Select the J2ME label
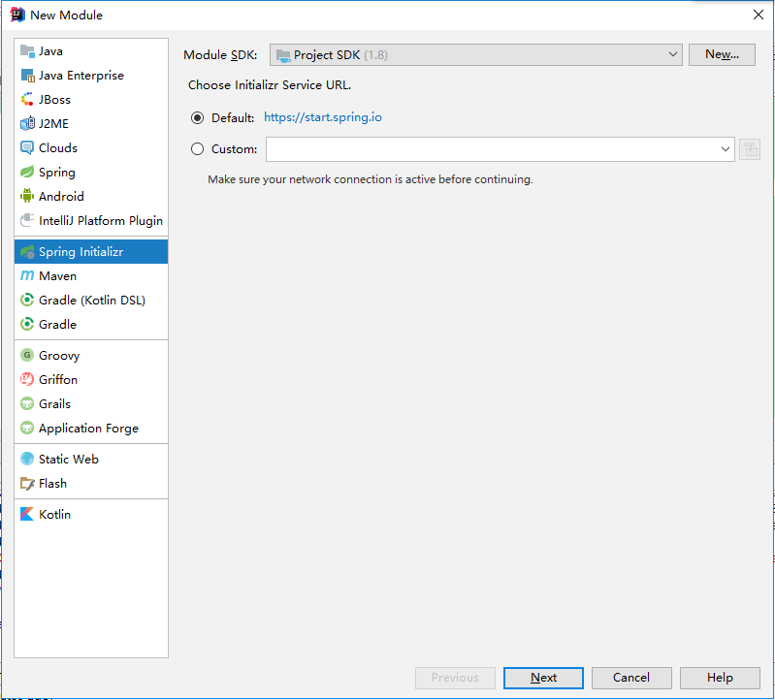775x700 pixels. coord(54,123)
